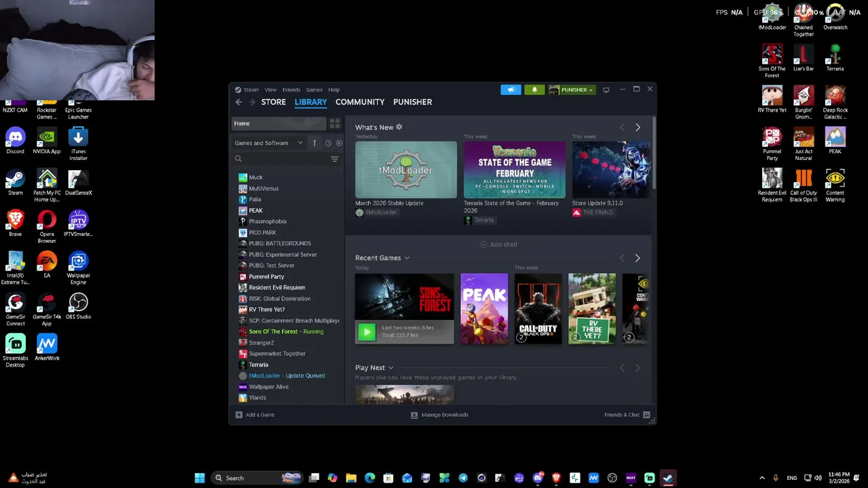Open the PUNISHER profile tab
Image resolution: width=868 pixels, height=488 pixels.
point(412,102)
